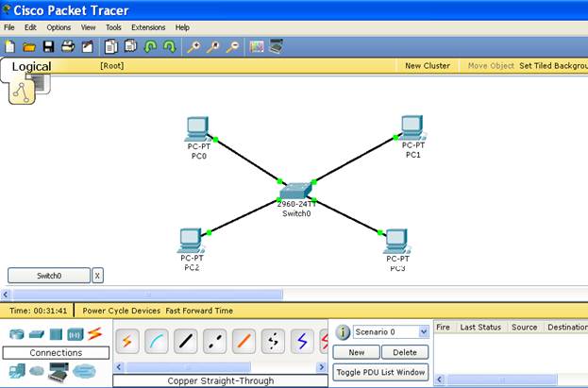Select the Custom Made Devices category

[x=59, y=372]
